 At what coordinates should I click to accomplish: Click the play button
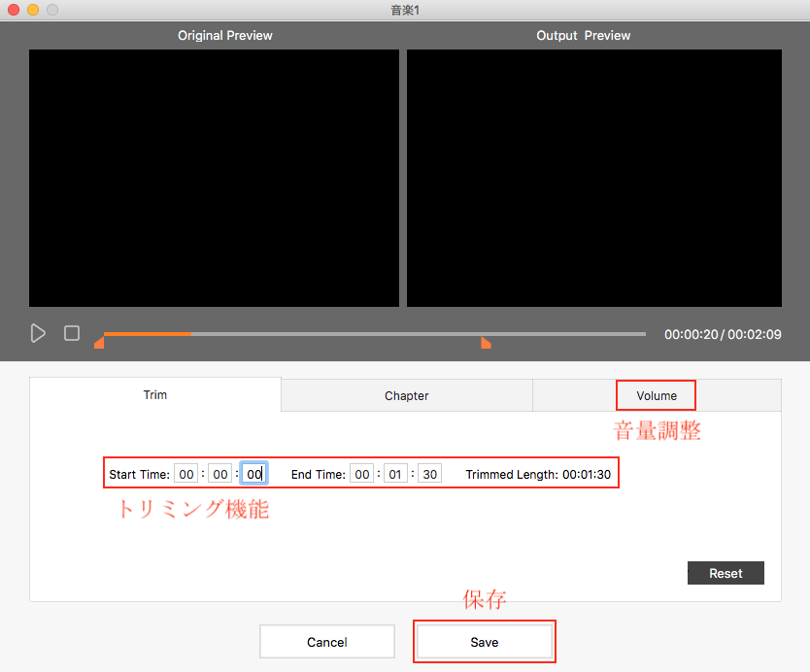pyautogui.click(x=38, y=333)
